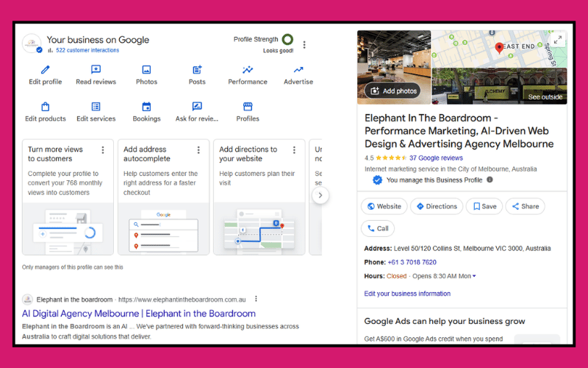Open Edit your business information link
Viewport: 588px width, 368px height.
pos(407,294)
